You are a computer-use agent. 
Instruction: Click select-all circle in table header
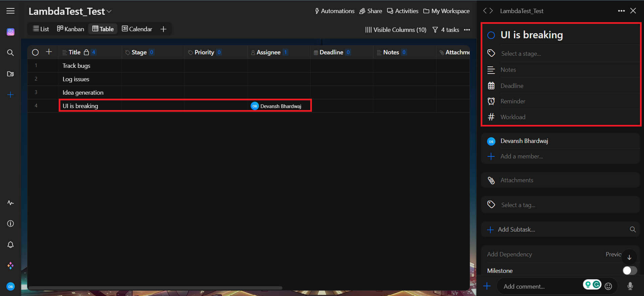click(x=35, y=52)
